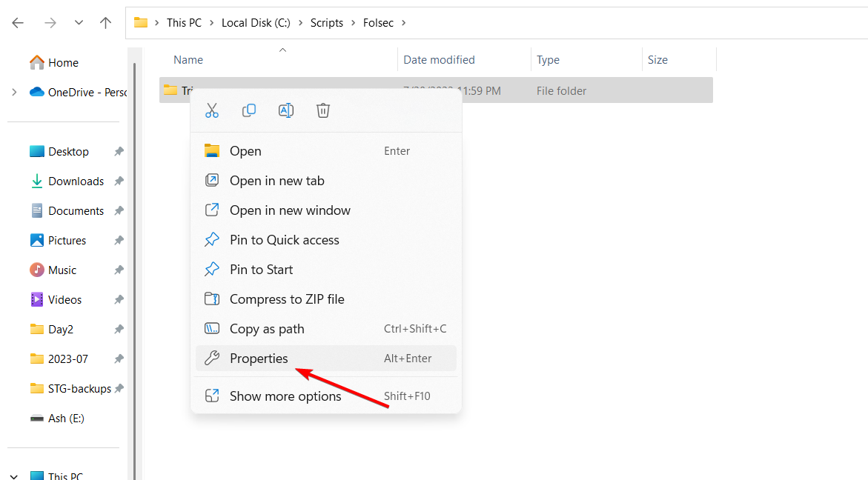The width and height of the screenshot is (868, 480).
Task: Open Properties from the context menu
Action: 326,359
